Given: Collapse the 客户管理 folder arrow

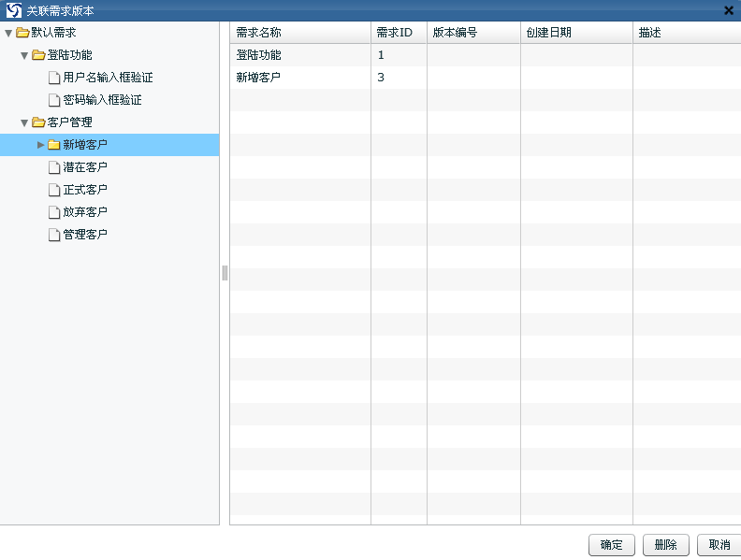Looking at the screenshot, I should pyautogui.click(x=25, y=122).
